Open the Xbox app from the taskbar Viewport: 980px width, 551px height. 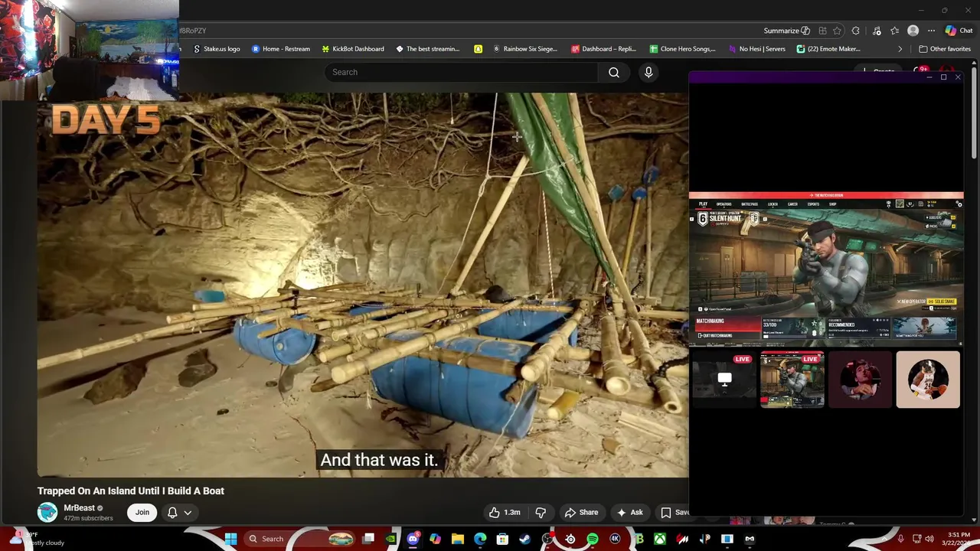[x=659, y=539]
